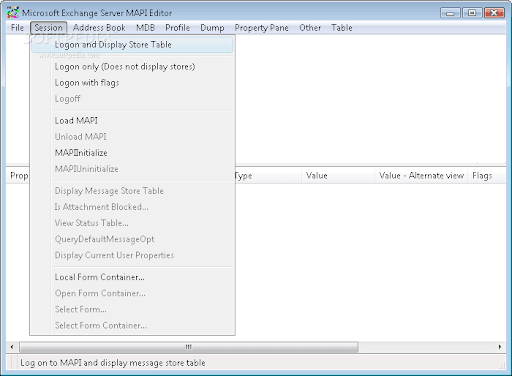Maximize the MAPI Editor window

click(x=472, y=13)
